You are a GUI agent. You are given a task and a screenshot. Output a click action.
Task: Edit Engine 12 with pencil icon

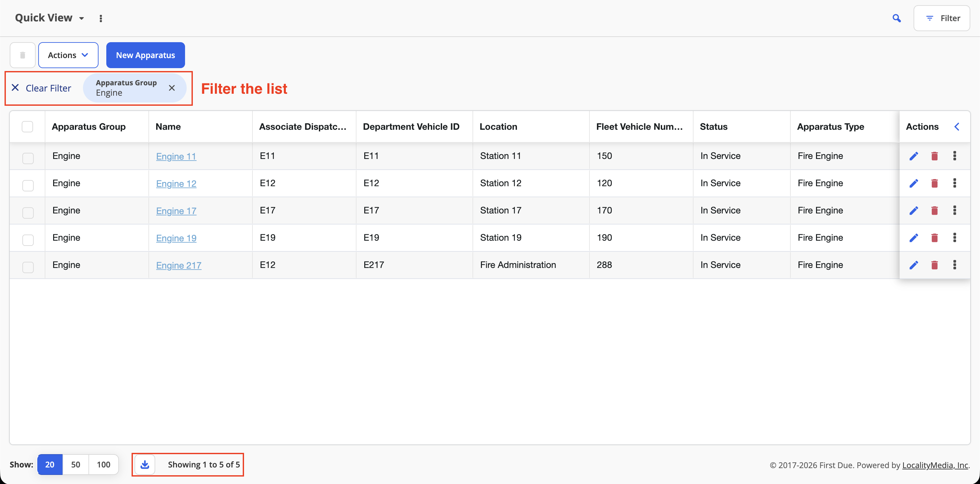tap(914, 183)
